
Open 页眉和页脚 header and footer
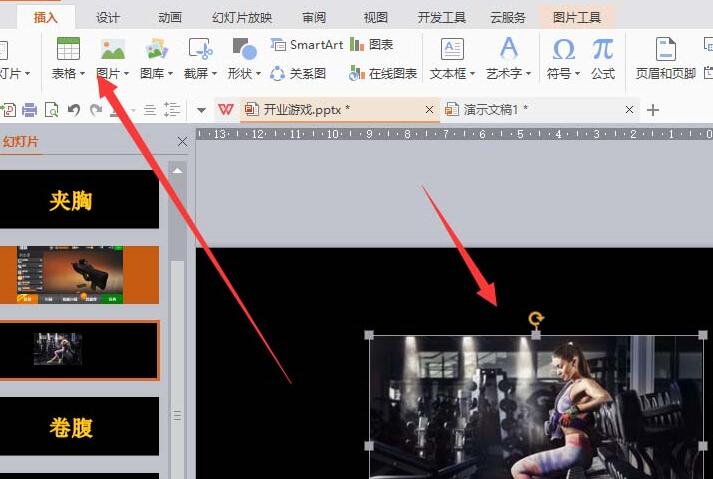[x=666, y=59]
